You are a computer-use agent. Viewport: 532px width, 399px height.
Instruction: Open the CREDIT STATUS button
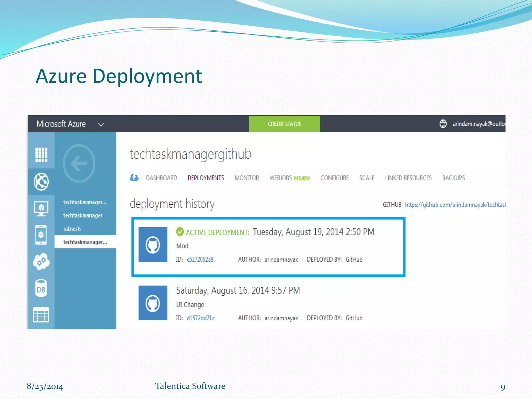point(284,124)
